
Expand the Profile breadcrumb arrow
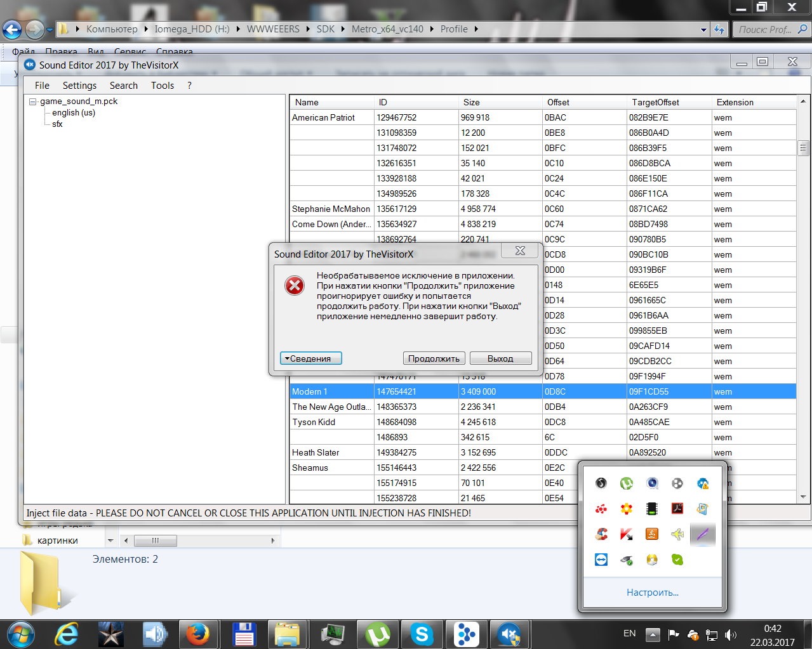click(x=476, y=29)
